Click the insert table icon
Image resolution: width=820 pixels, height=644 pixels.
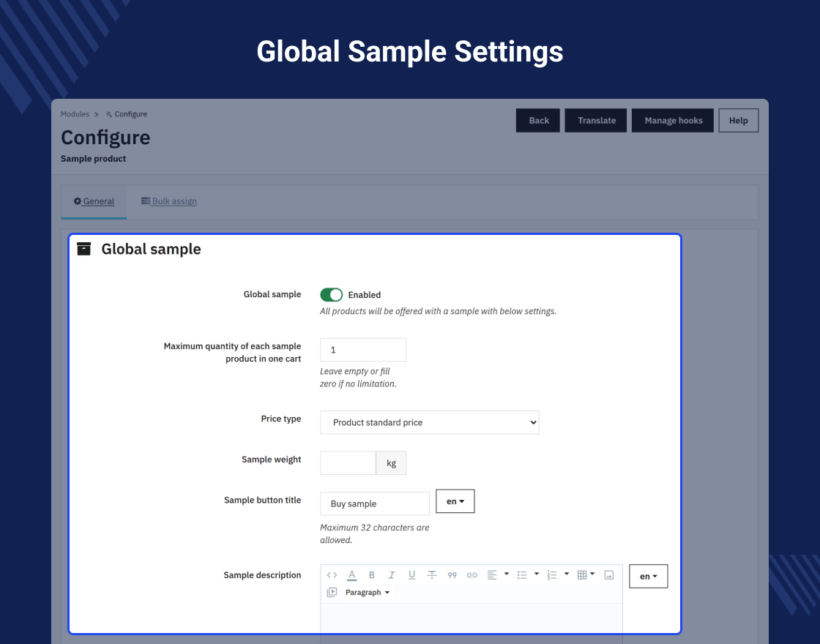pyautogui.click(x=582, y=575)
